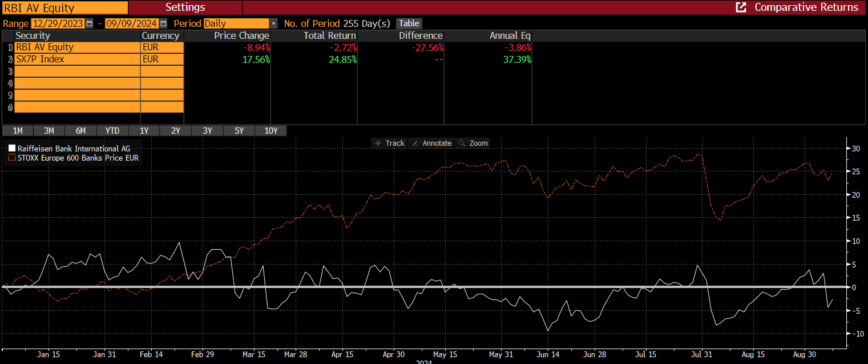Image resolution: width=868 pixels, height=364 pixels.
Task: Select the SX7P Index security row
Action: [76, 59]
